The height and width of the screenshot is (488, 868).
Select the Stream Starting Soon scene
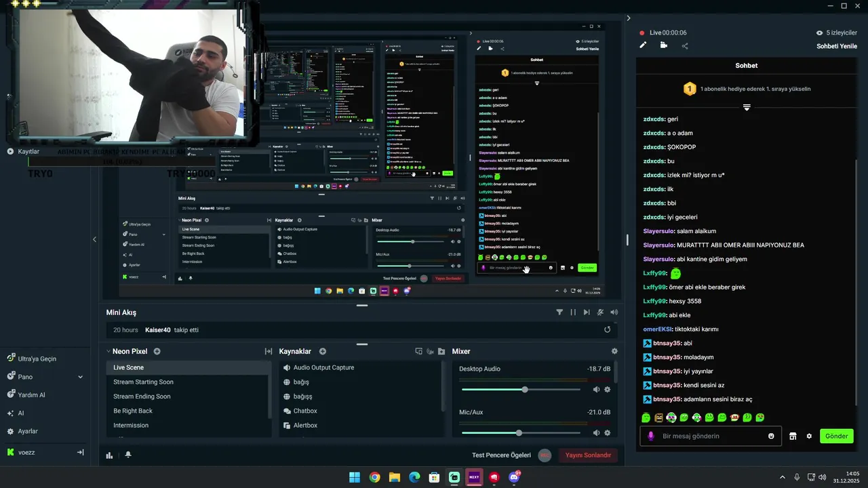coord(187,382)
